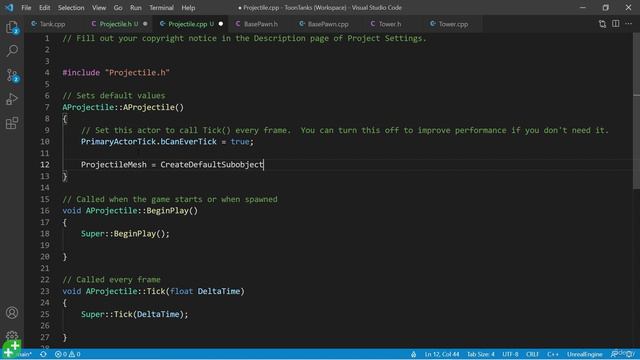The width and height of the screenshot is (640, 360).
Task: Open the View menu
Action: pyautogui.click(x=99, y=8)
